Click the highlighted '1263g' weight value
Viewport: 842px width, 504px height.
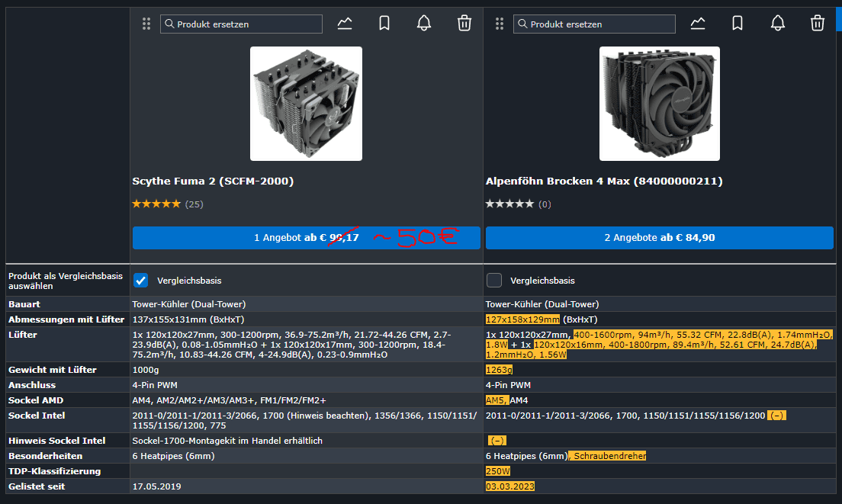pos(499,370)
